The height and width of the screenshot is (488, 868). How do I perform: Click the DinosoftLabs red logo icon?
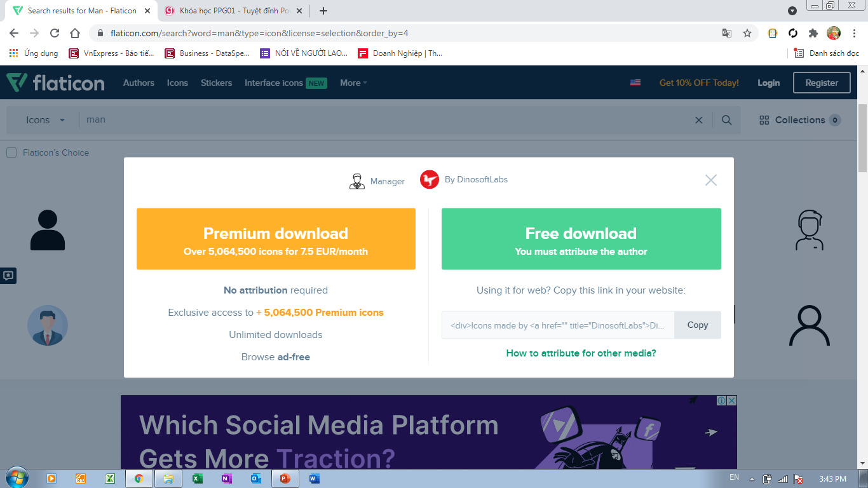coord(430,180)
